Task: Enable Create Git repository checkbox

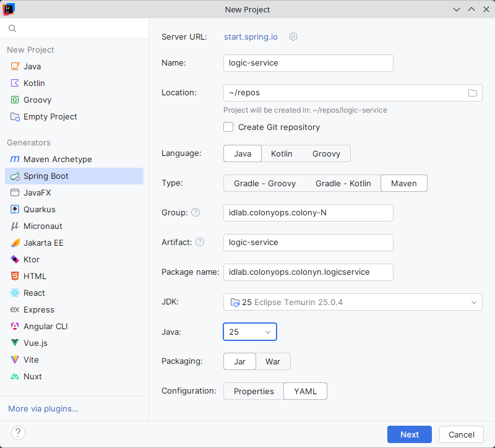Action: 228,127
